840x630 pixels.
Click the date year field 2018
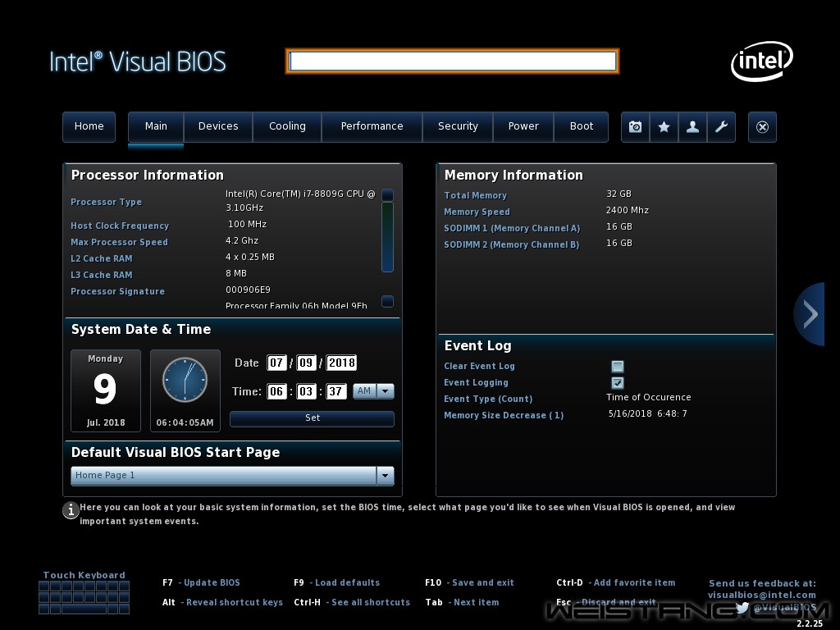click(341, 363)
